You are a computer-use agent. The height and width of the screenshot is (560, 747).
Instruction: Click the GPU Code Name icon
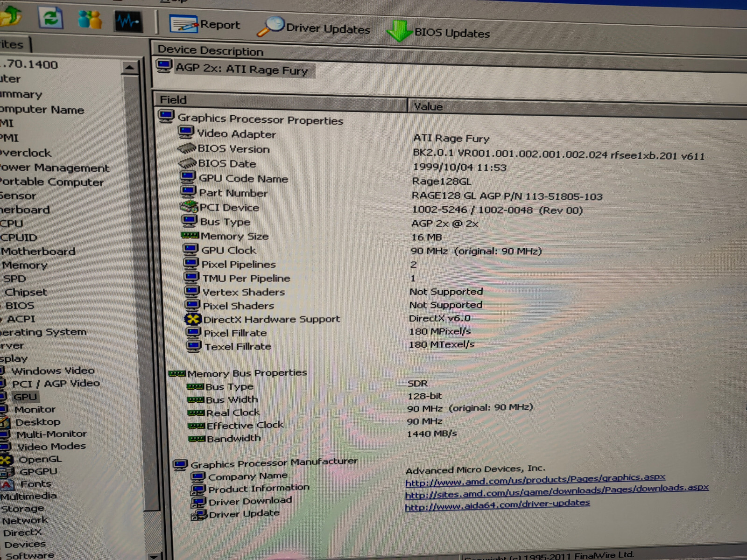pyautogui.click(x=188, y=177)
